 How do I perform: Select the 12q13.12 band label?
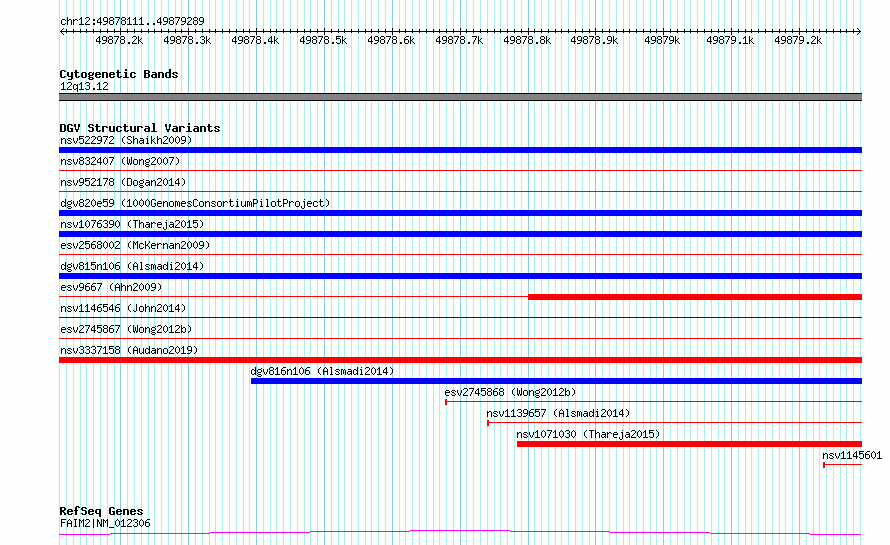point(84,86)
